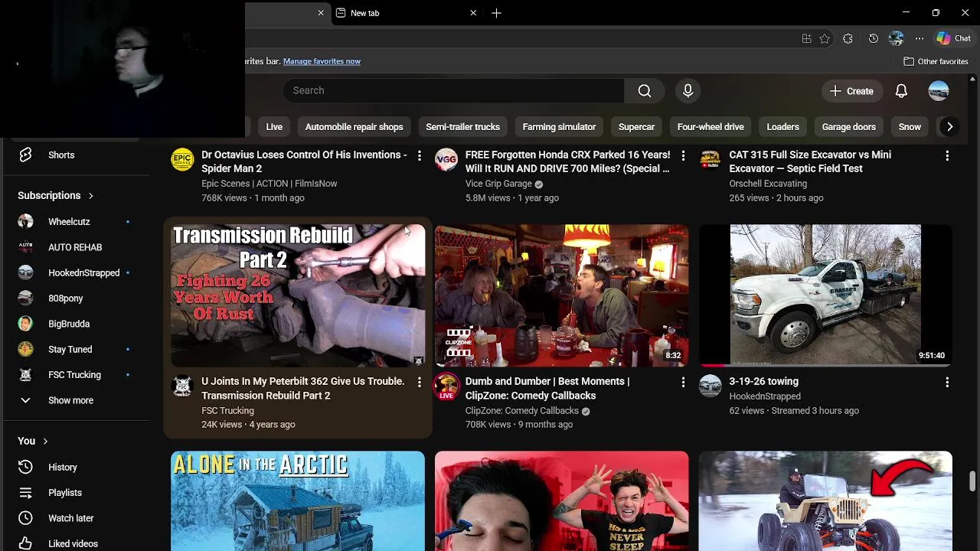Open browser extensions puzzle icon
980x551 pixels.
[848, 38]
